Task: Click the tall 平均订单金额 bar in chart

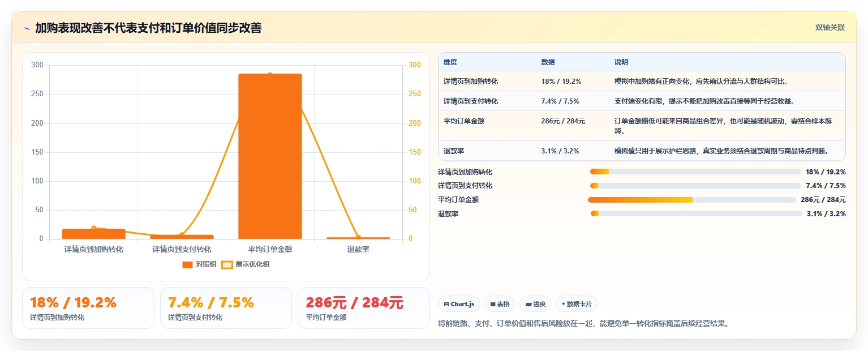Action: pos(270,156)
